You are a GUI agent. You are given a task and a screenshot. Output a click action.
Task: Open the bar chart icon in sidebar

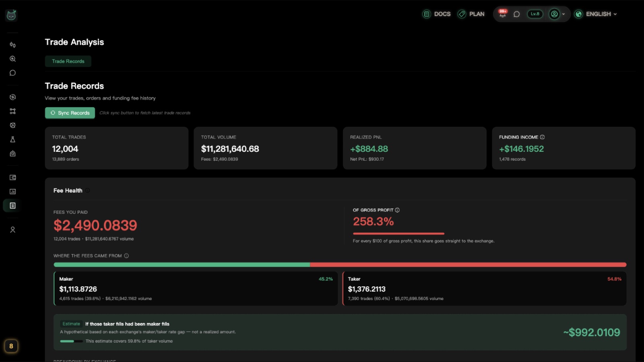12,192
